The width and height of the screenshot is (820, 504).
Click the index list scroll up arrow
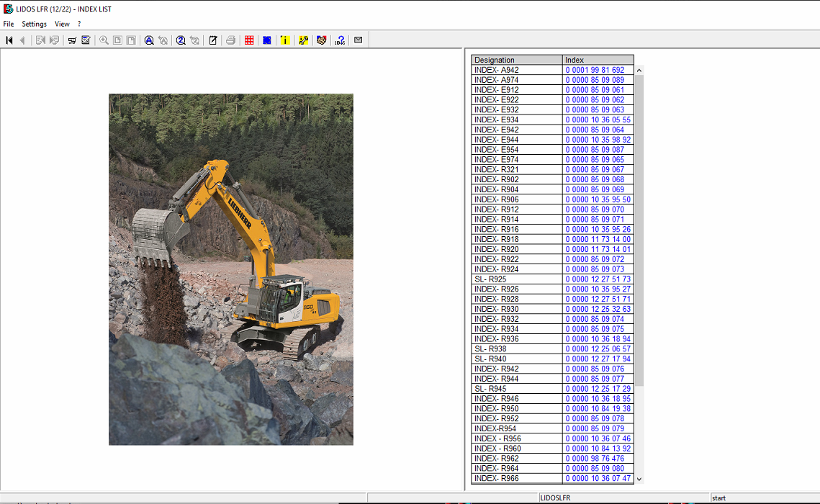pyautogui.click(x=639, y=70)
